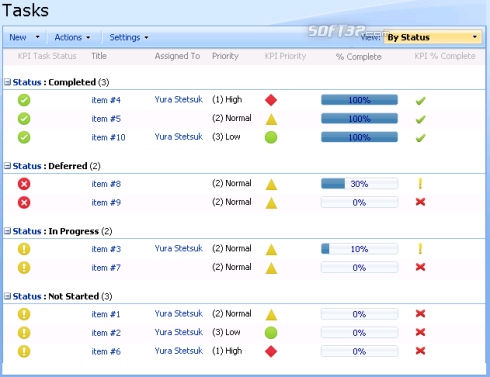Open item #5 link

tap(106, 119)
